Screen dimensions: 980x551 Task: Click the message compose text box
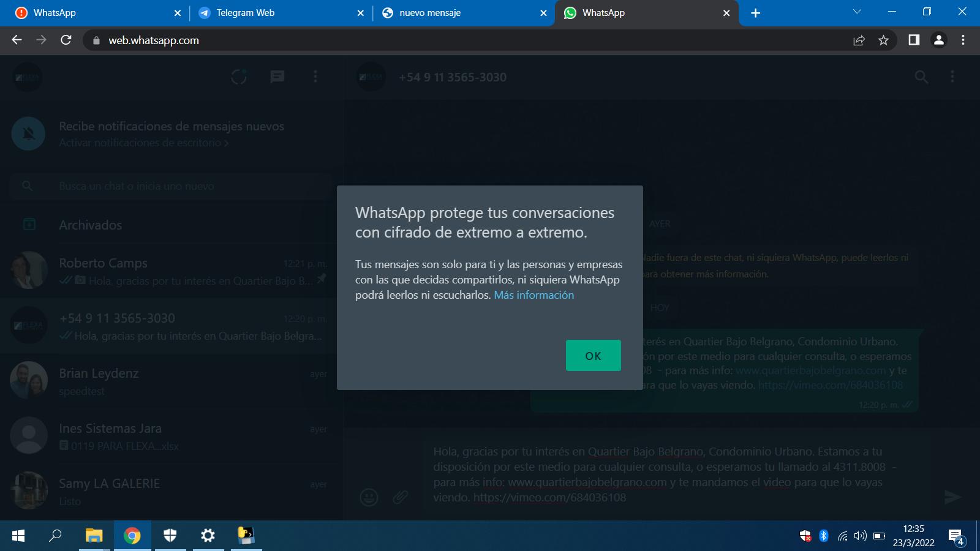point(677,474)
